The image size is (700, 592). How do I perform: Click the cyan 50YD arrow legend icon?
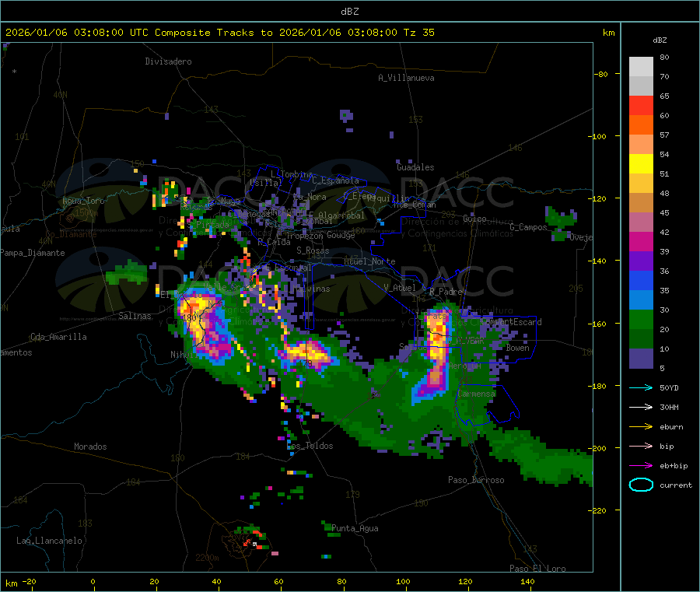pos(641,387)
